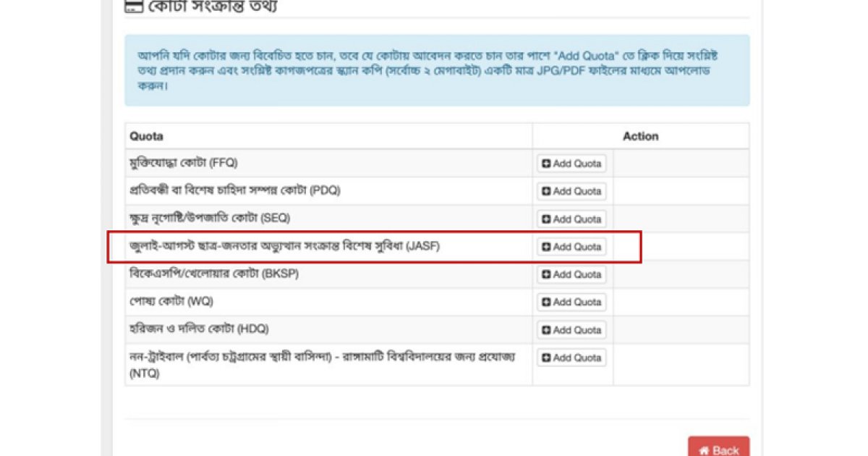Add quota for পোষ্য কোটা (WQ)
The image size is (868, 456).
tap(571, 302)
